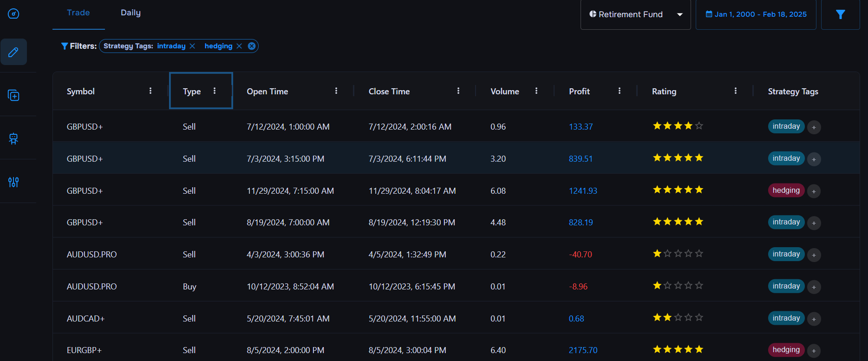Add tag to the EURGBP+ trade
Screen dimensions: 868x361
click(814, 351)
